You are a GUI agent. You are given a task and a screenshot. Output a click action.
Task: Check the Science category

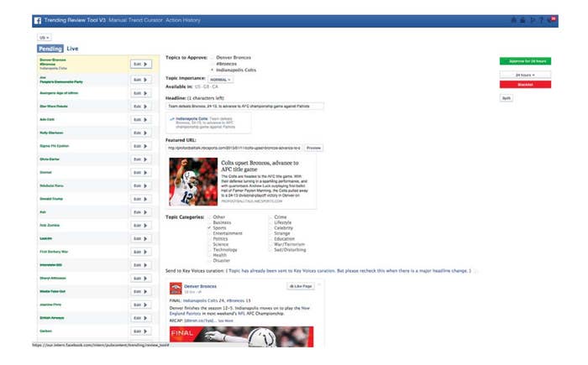(x=209, y=244)
